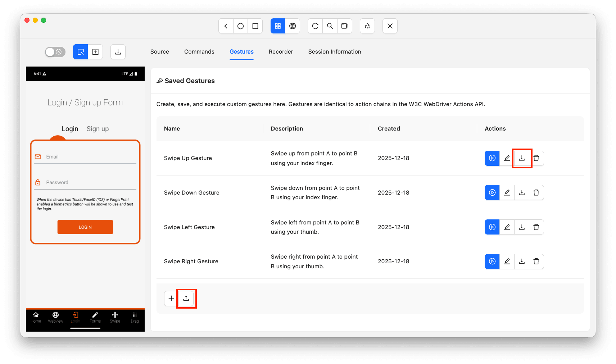This screenshot has width=616, height=364.
Task: Delete the Swipe Right Gesture
Action: 536,261
